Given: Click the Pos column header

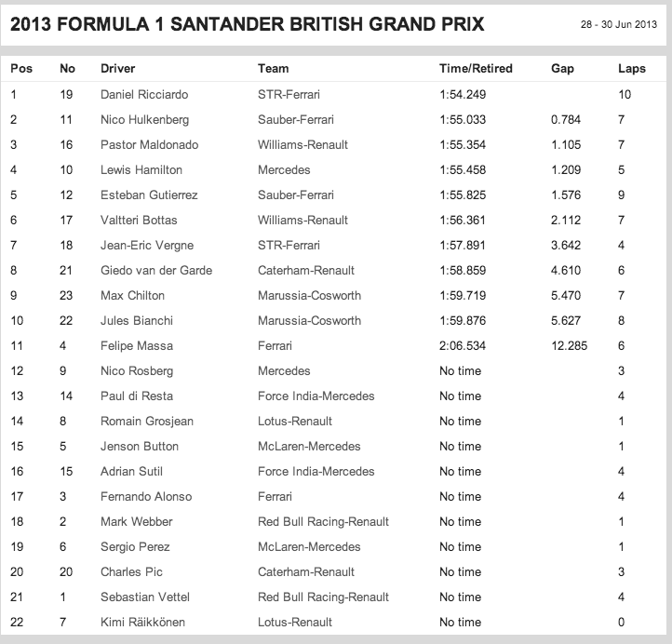Looking at the screenshot, I should [20, 69].
